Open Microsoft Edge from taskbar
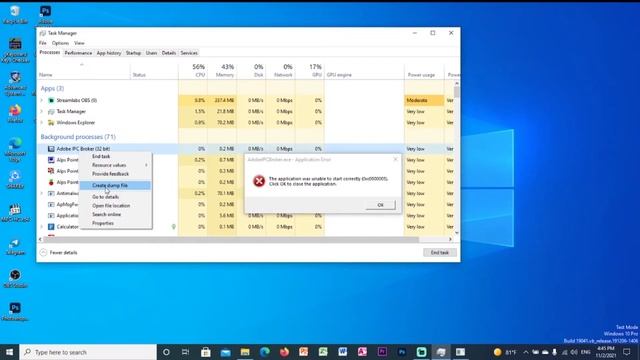This screenshot has width=640, height=360. coord(264,352)
